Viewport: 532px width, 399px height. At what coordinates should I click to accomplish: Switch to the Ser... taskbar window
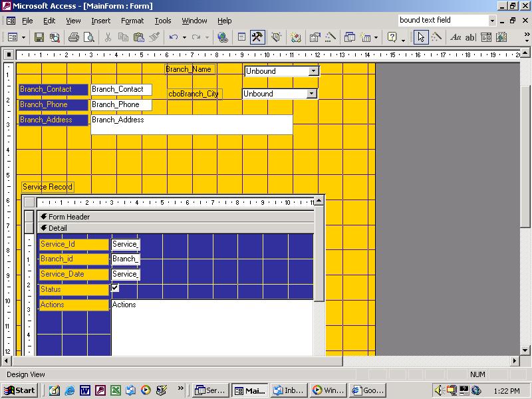pyautogui.click(x=210, y=390)
